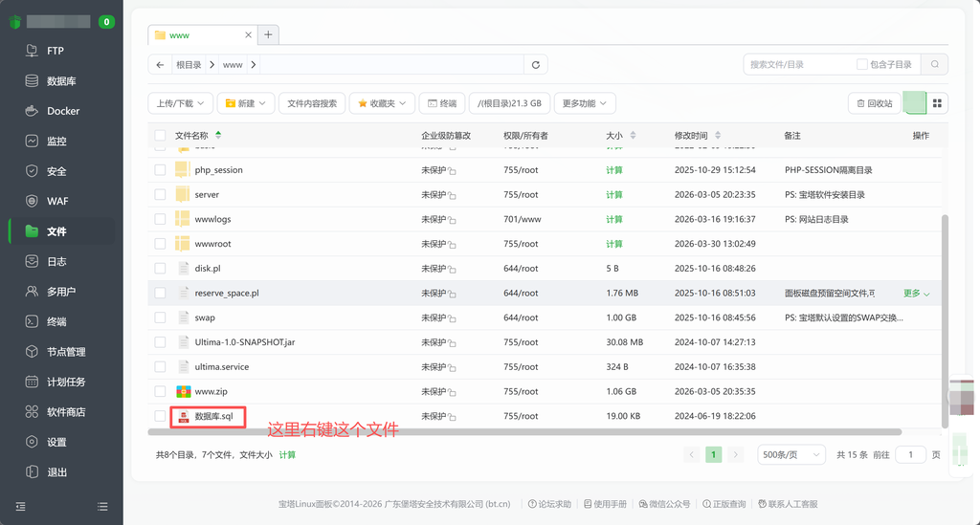The width and height of the screenshot is (980, 525).
Task: Click the lock icon in www.zip row
Action: tap(452, 392)
